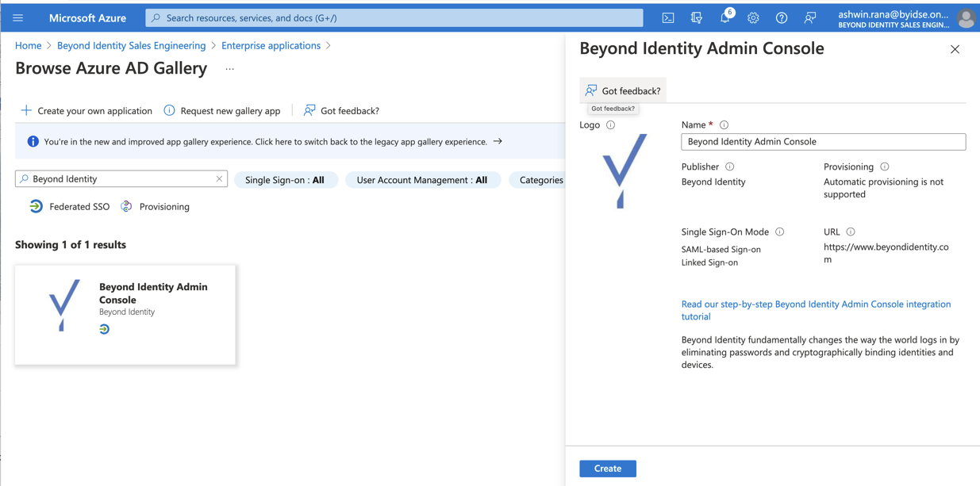Show info tooltip for Provisioning field
980x486 pixels.
pos(885,166)
